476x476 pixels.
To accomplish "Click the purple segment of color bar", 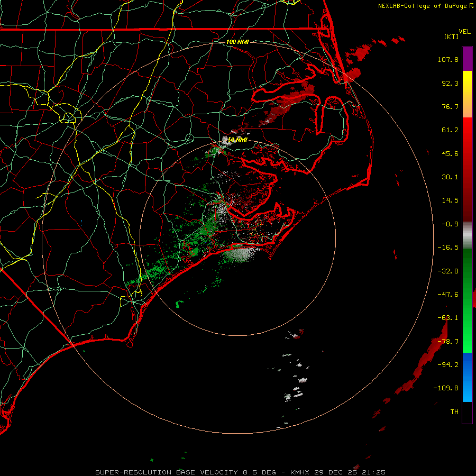I will (x=467, y=59).
